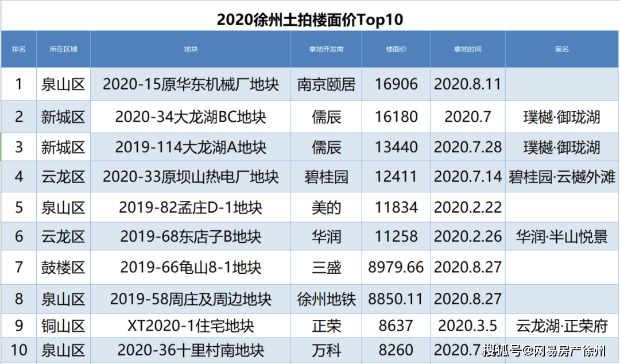
Task: Click the 正荣 developer cell
Action: pos(326,326)
